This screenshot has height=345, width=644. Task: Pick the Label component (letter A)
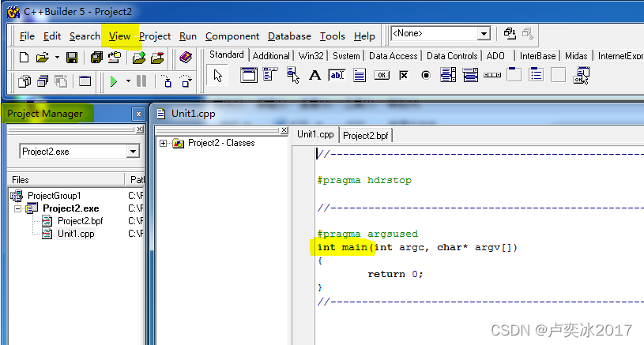coord(315,76)
